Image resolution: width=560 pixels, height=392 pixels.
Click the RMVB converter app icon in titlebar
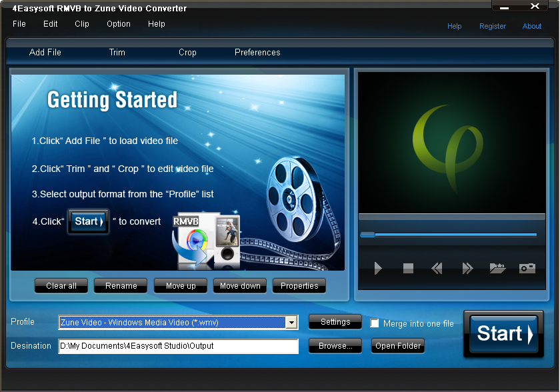tap(7, 9)
